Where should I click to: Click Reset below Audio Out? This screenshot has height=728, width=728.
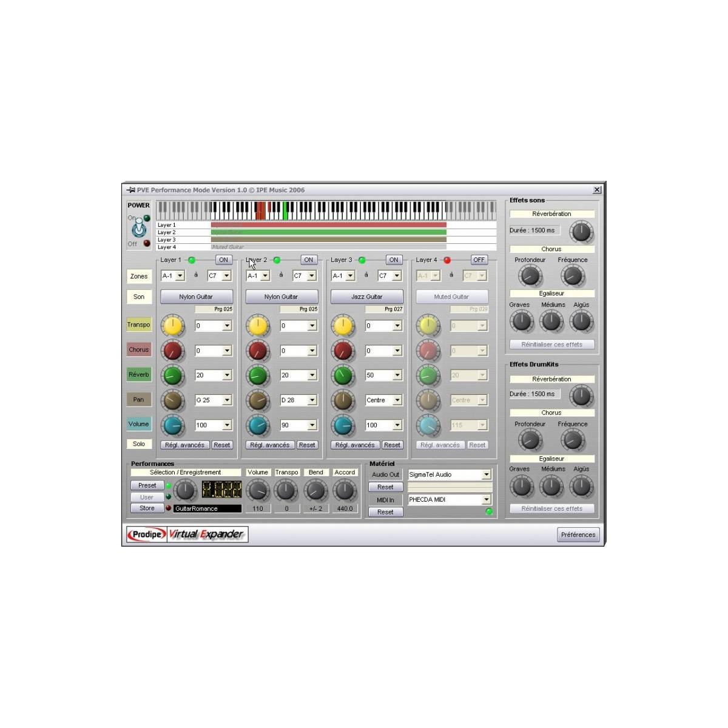[385, 487]
